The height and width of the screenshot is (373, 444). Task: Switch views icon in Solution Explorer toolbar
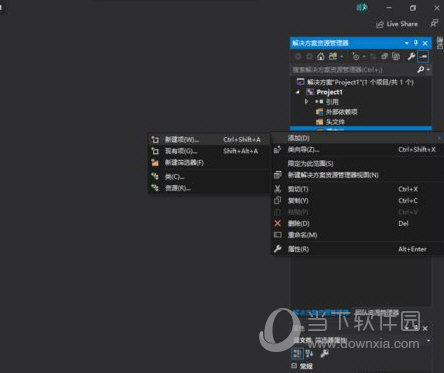[x=333, y=56]
